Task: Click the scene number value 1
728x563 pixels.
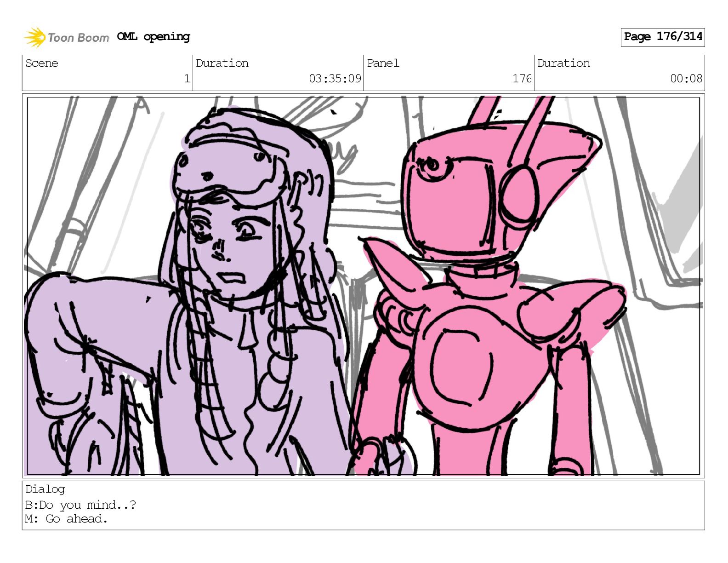Action: (x=187, y=79)
